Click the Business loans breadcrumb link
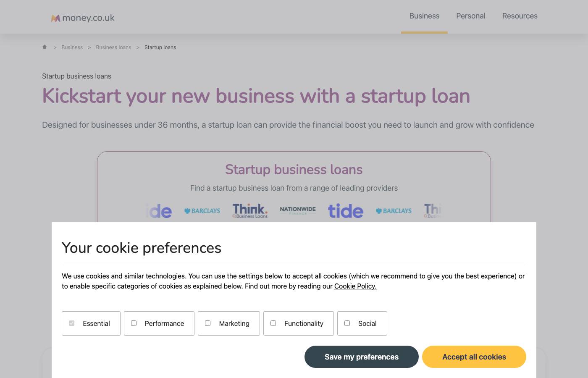This screenshot has height=378, width=588. [x=113, y=47]
